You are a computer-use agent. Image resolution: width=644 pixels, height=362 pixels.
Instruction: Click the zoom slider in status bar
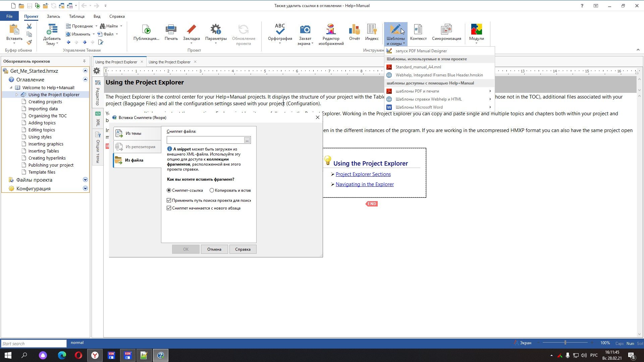point(565,343)
